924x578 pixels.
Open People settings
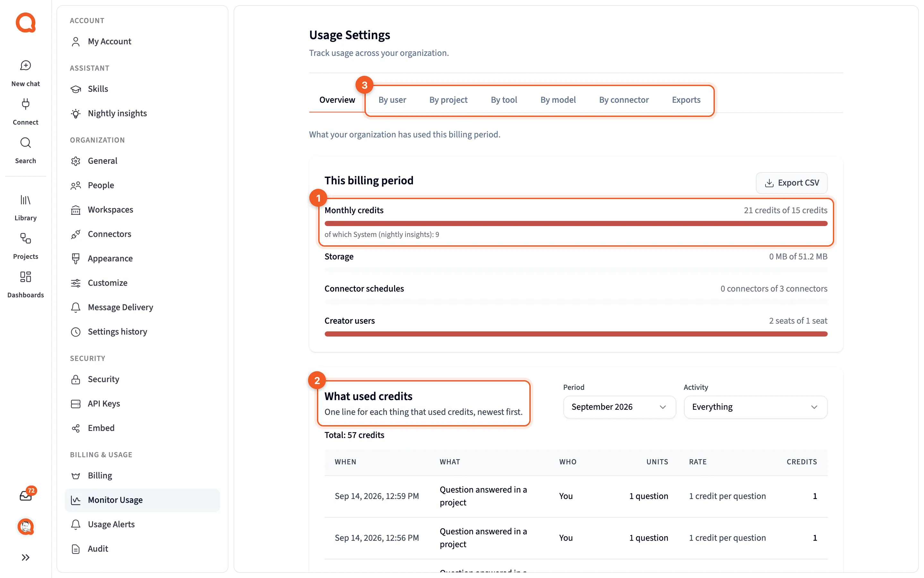point(142,185)
